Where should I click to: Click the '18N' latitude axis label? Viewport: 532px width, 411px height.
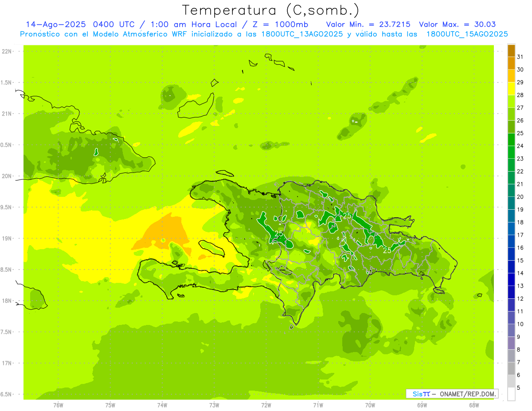pyautogui.click(x=7, y=301)
